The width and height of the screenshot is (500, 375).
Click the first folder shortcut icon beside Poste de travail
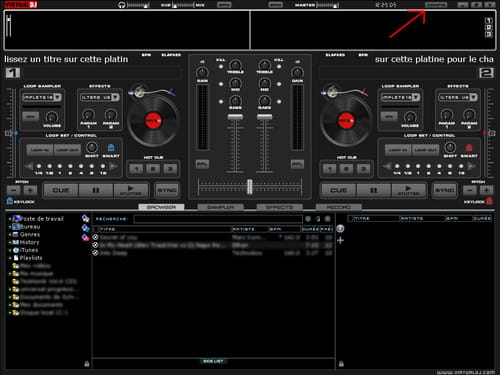pos(85,219)
